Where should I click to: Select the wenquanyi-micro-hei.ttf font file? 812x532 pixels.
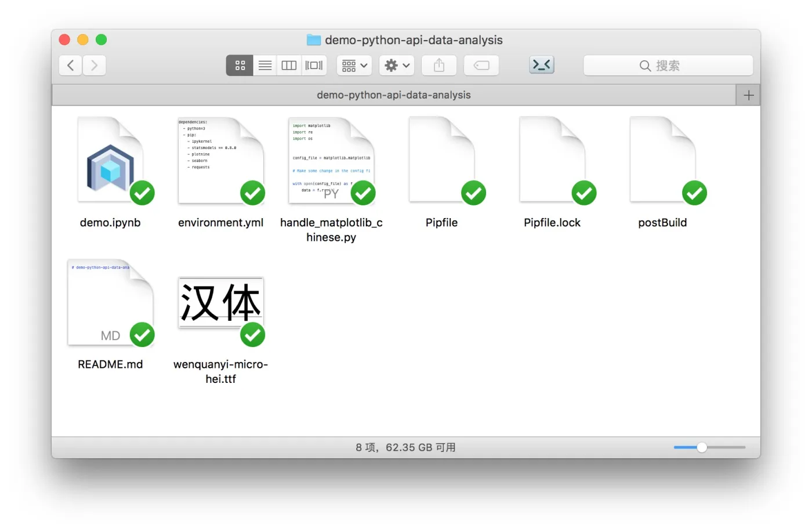point(221,329)
